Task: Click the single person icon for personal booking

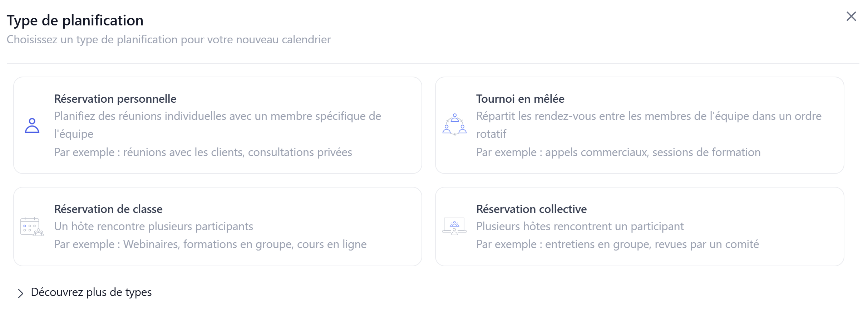Action: pos(32,126)
